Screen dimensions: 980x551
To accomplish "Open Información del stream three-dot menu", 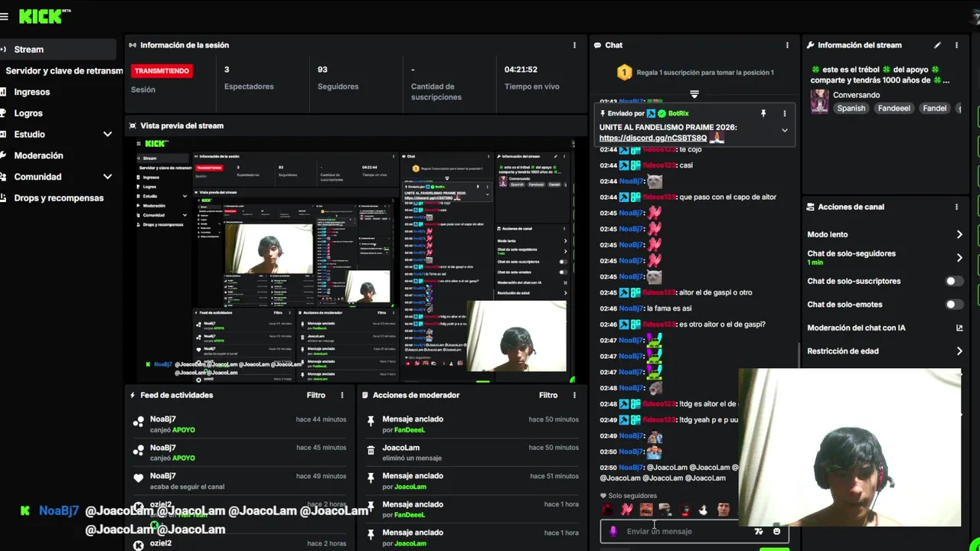I will pos(956,45).
